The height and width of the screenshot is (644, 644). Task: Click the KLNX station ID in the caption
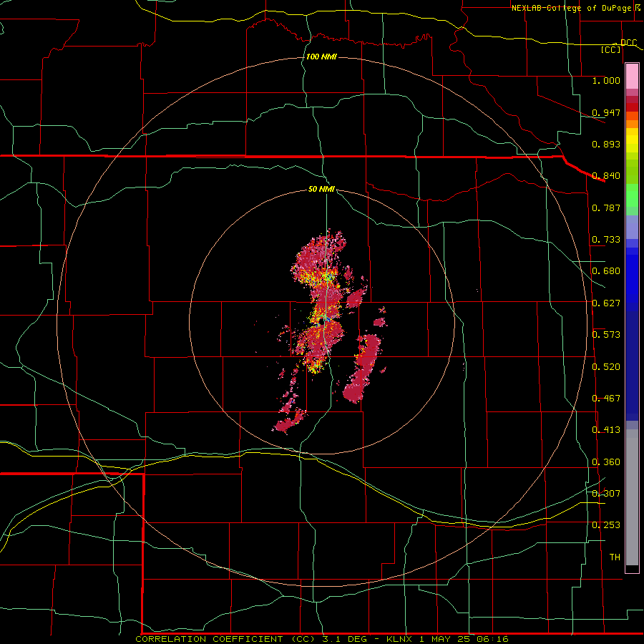400,639
